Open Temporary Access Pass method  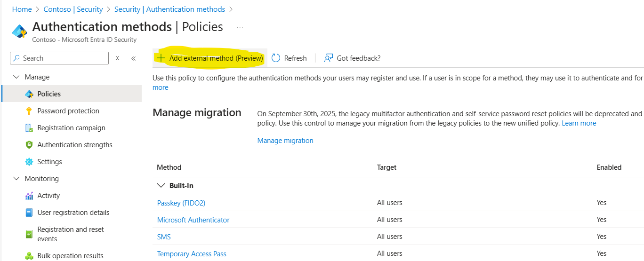(x=192, y=253)
